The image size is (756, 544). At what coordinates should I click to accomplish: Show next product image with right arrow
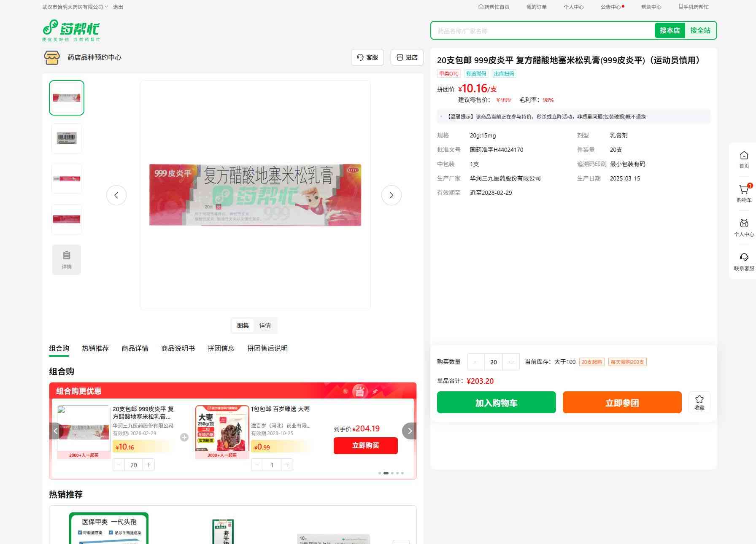click(x=391, y=195)
